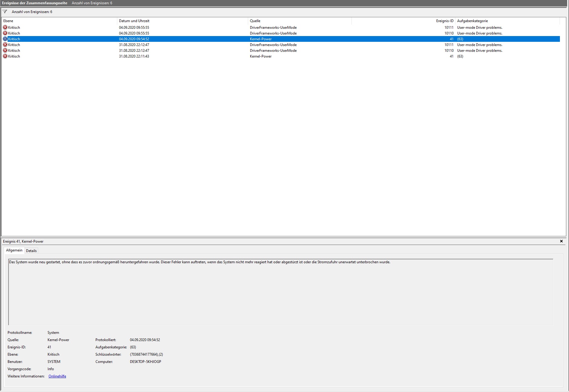Click Schlüsselwörter value (70368744177664),(2)
The height and width of the screenshot is (392, 569).
point(146,354)
